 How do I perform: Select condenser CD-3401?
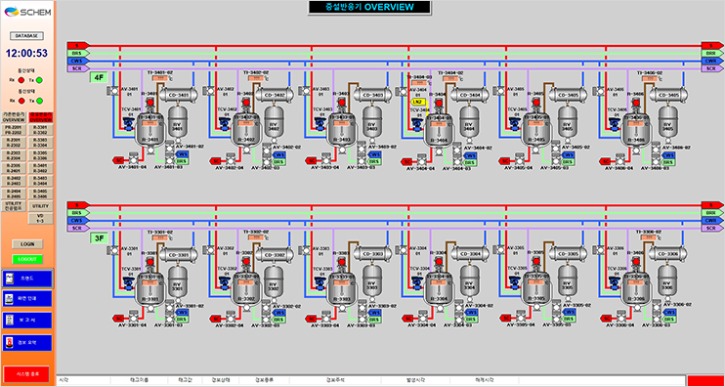pyautogui.click(x=178, y=95)
